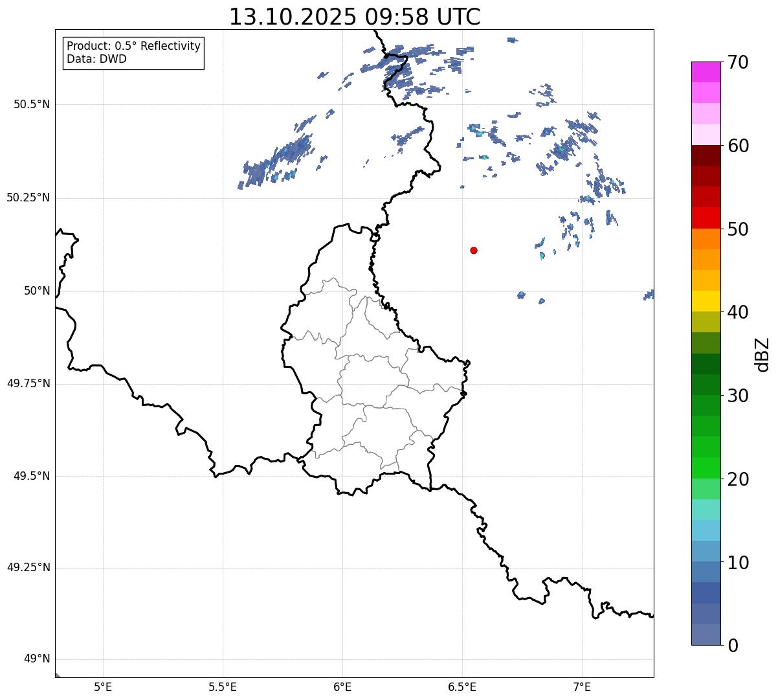This screenshot has width=778, height=700.
Task: Click the 40 tick label on colorbar
Action: (x=737, y=312)
